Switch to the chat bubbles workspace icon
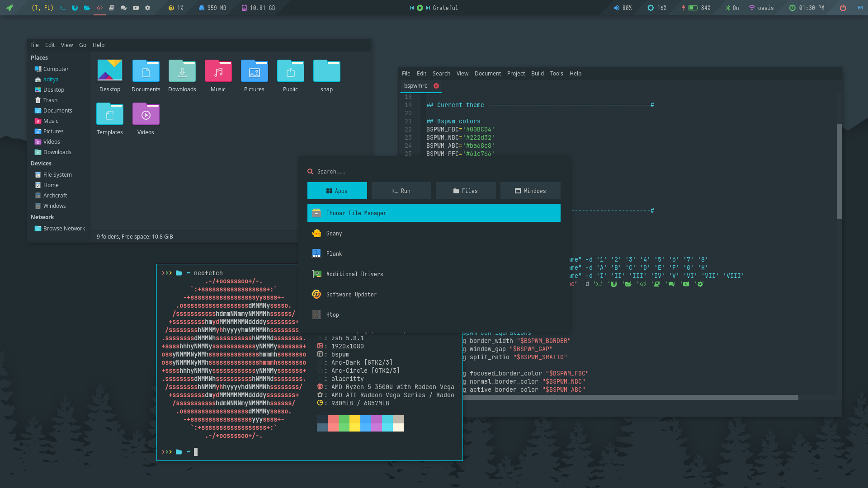Screen dimensions: 868x488 coord(123,8)
